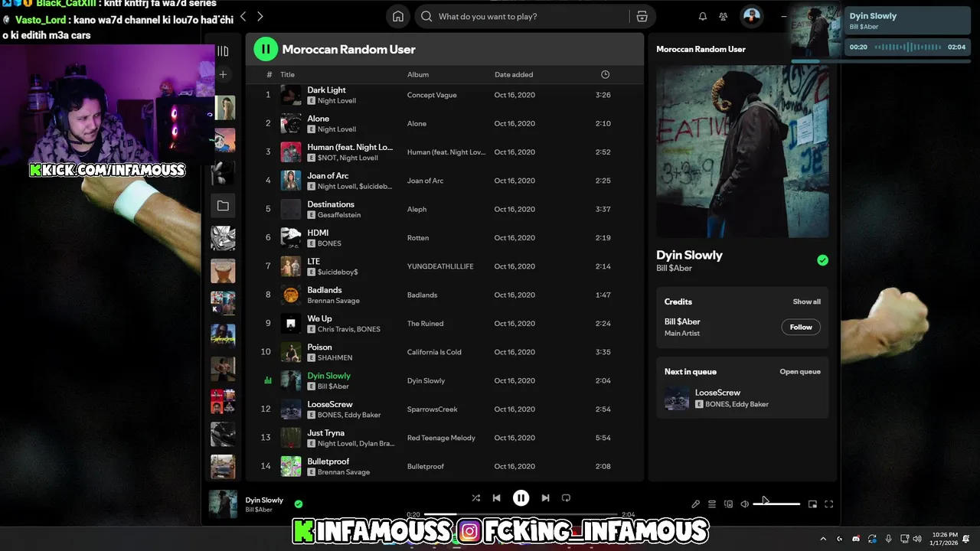Select the Poison track by SHAHMEN
The height and width of the screenshot is (551, 980).
[319, 347]
